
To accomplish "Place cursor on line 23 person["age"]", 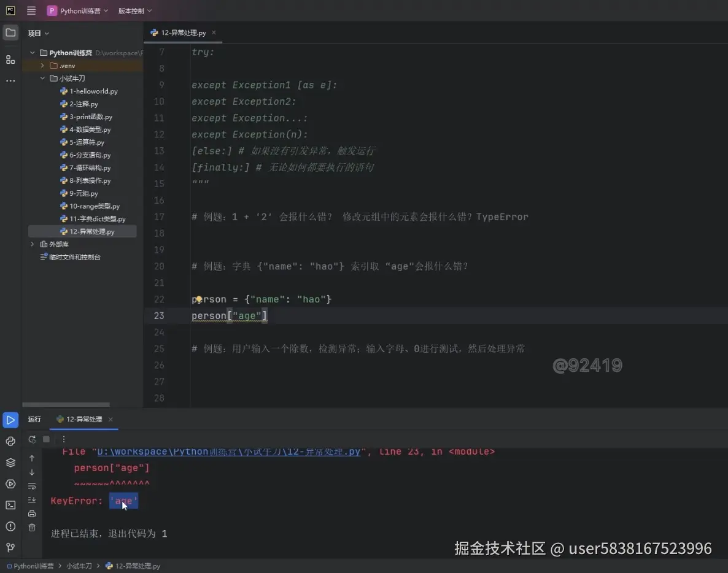I will [230, 316].
